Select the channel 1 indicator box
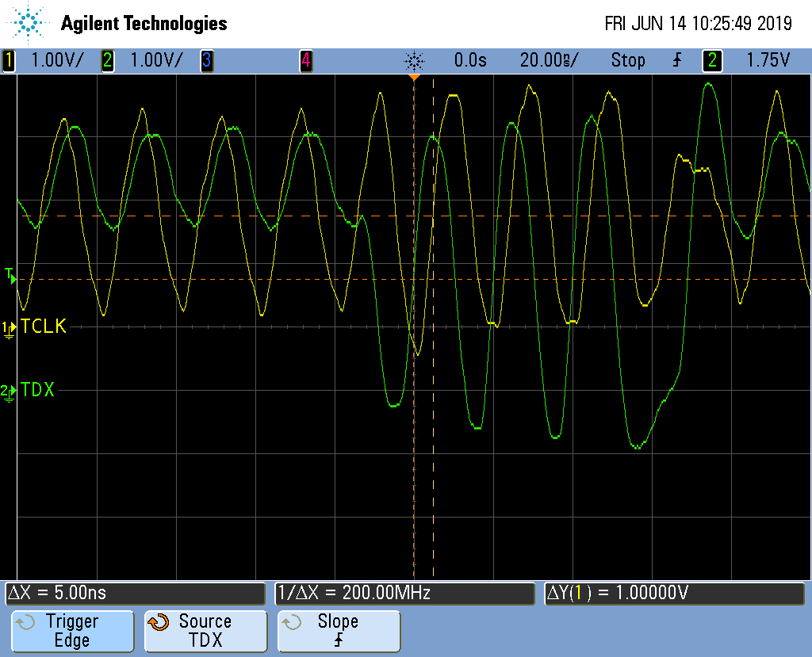This screenshot has height=657, width=812. coord(10,60)
